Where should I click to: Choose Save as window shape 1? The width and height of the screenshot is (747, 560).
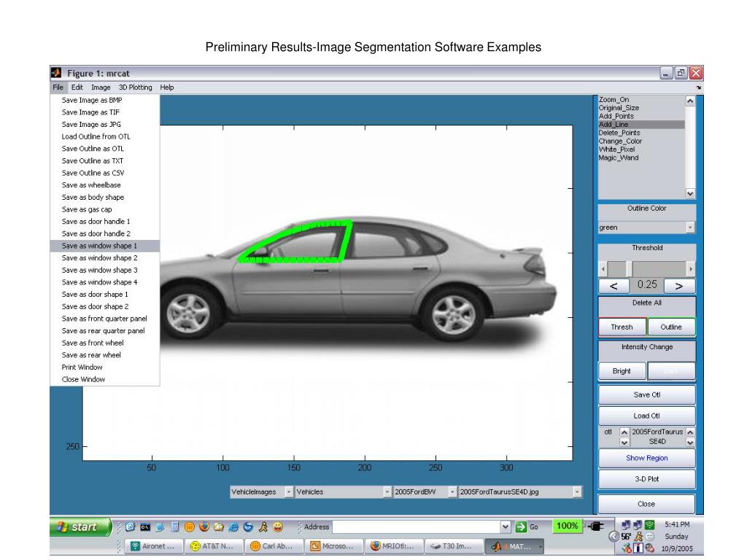click(105, 246)
